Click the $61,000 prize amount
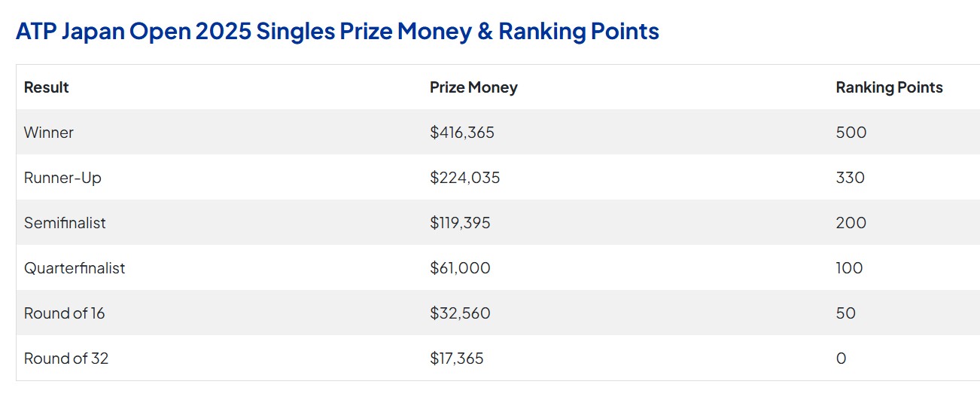 (460, 268)
